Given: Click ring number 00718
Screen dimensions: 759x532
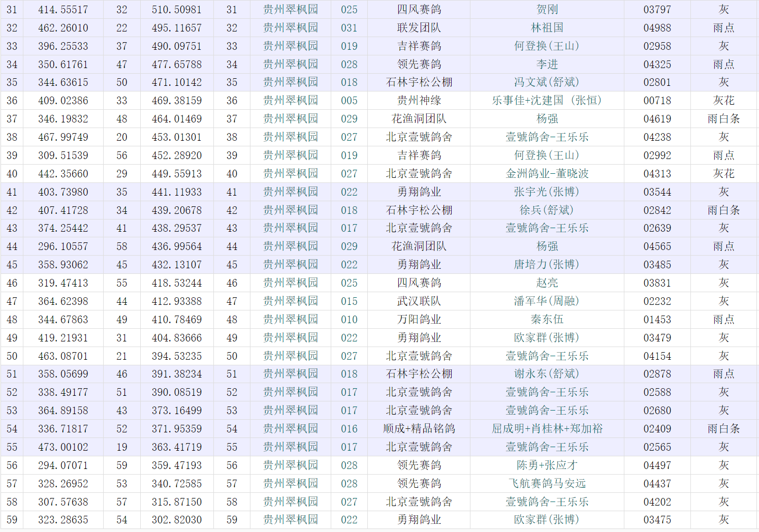Looking at the screenshot, I should click(x=657, y=101).
